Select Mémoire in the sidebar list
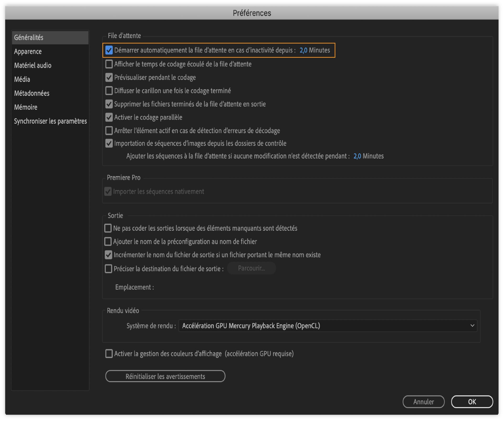Screen dimensions: 504x421 (x=26, y=107)
